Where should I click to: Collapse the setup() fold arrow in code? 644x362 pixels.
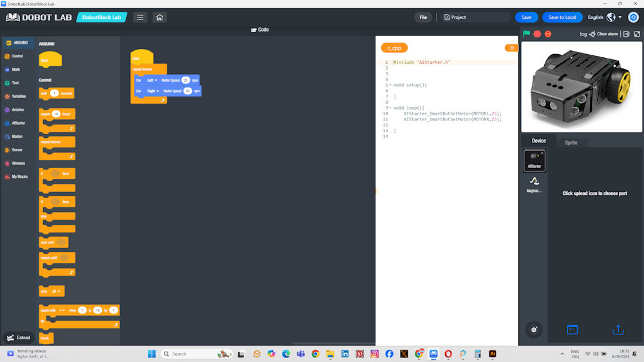(x=390, y=85)
